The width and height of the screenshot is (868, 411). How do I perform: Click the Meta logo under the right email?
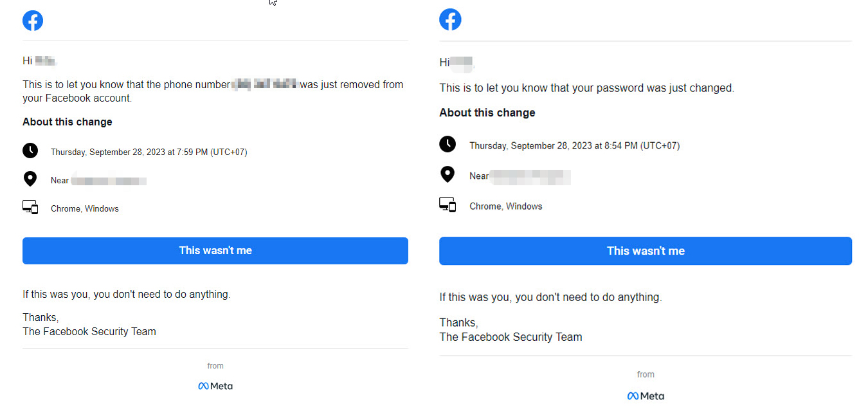point(646,396)
